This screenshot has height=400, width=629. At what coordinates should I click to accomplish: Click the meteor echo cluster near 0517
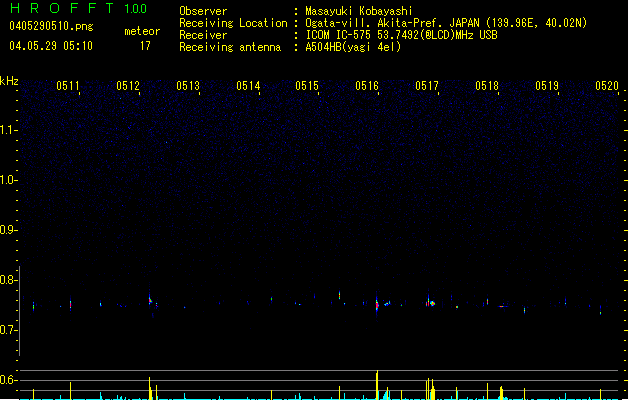tap(430, 302)
